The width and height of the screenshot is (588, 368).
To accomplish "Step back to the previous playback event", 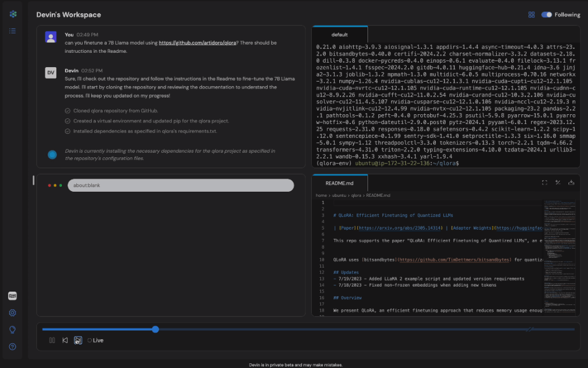I will tap(65, 340).
